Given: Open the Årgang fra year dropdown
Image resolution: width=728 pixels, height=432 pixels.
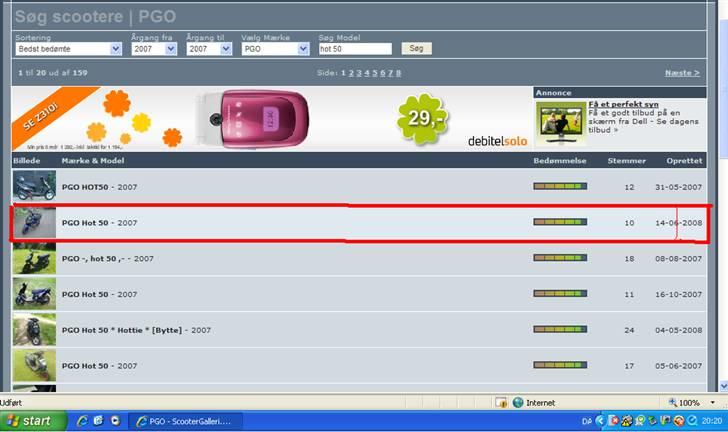Looking at the screenshot, I should click(x=154, y=49).
